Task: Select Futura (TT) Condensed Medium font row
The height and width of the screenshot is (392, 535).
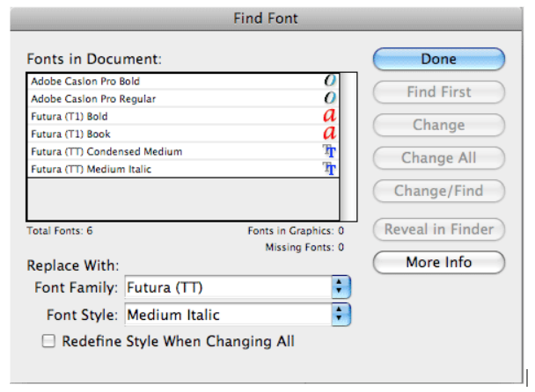Action: pyautogui.click(x=184, y=151)
